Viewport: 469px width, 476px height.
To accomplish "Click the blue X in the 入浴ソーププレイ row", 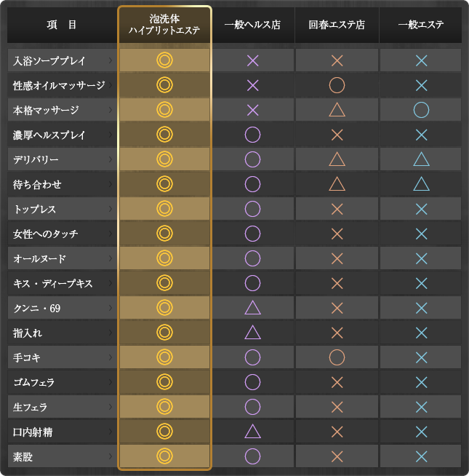I will [x=421, y=60].
